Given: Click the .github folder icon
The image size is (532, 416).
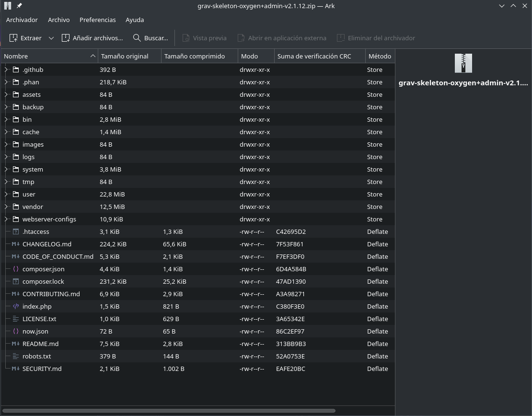Looking at the screenshot, I should tap(16, 69).
